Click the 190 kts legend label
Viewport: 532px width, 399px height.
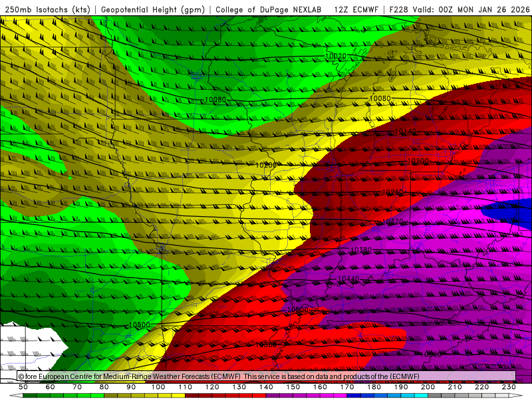click(x=401, y=387)
